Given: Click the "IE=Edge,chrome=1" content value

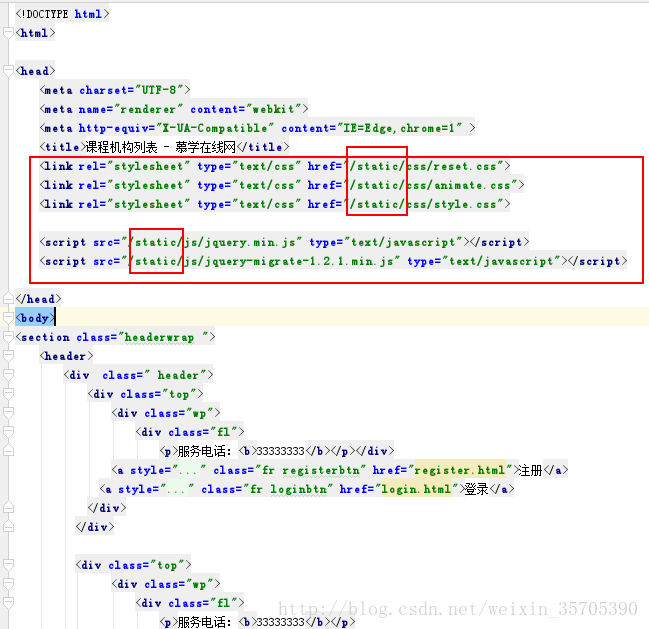Looking at the screenshot, I should tap(399, 128).
